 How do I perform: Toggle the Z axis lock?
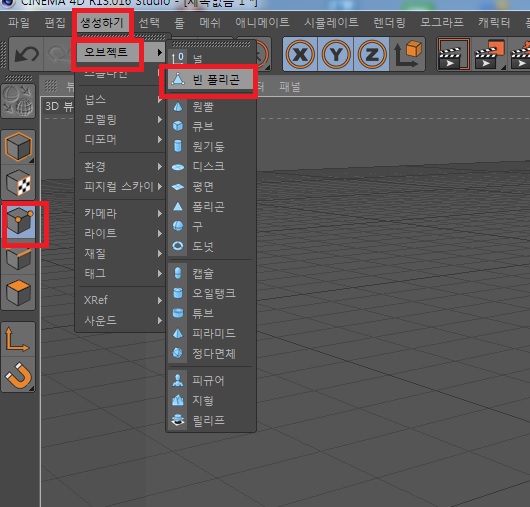tap(371, 54)
